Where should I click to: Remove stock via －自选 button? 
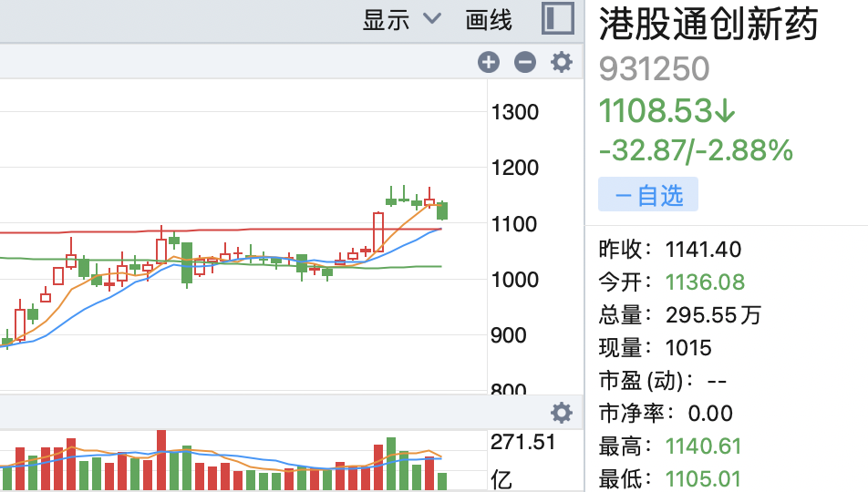tap(647, 195)
